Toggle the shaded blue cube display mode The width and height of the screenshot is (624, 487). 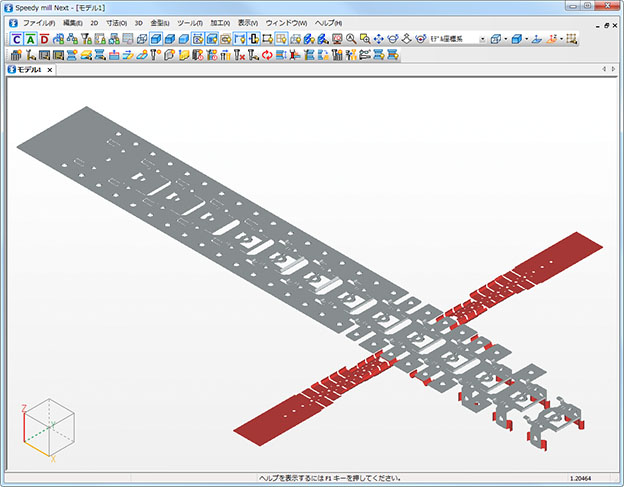click(156, 39)
